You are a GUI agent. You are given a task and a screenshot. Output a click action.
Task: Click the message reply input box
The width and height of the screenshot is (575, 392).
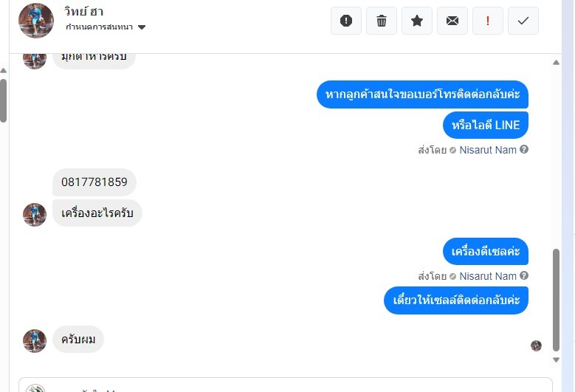[x=286, y=385]
